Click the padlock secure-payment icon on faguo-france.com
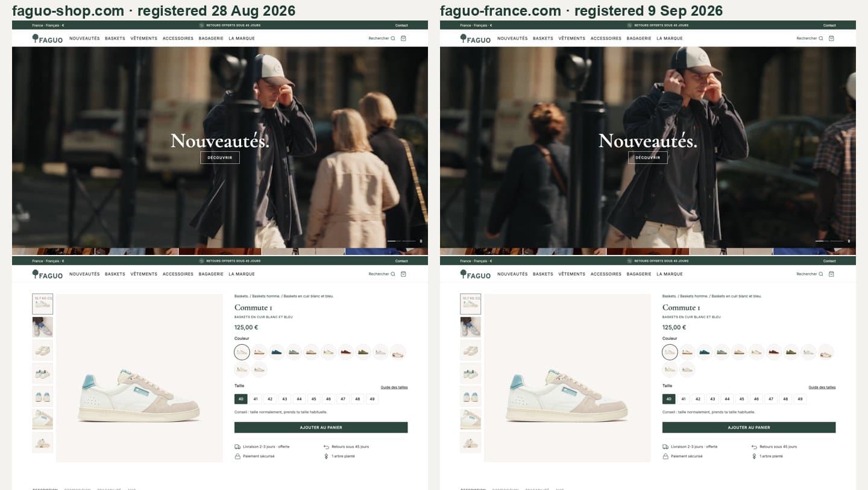 (665, 456)
